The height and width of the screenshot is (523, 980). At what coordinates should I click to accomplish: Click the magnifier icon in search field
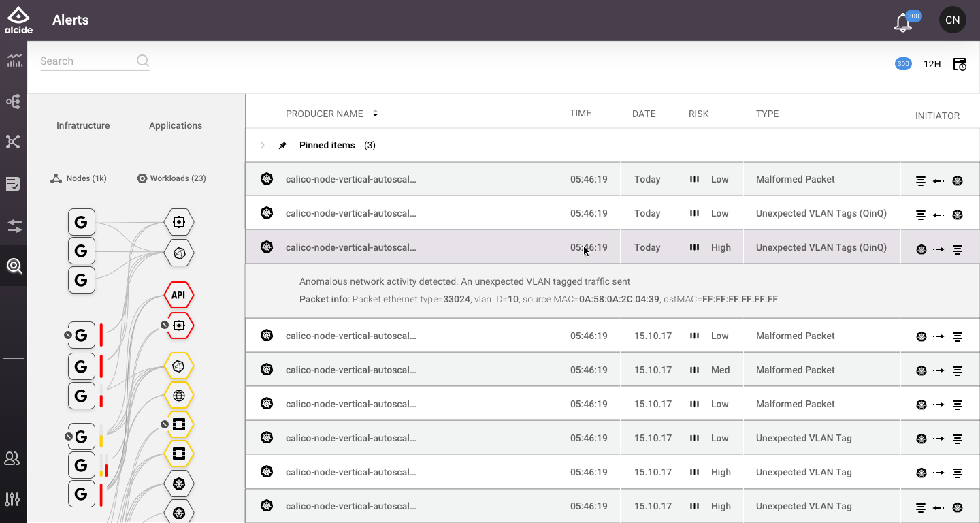pyautogui.click(x=142, y=61)
